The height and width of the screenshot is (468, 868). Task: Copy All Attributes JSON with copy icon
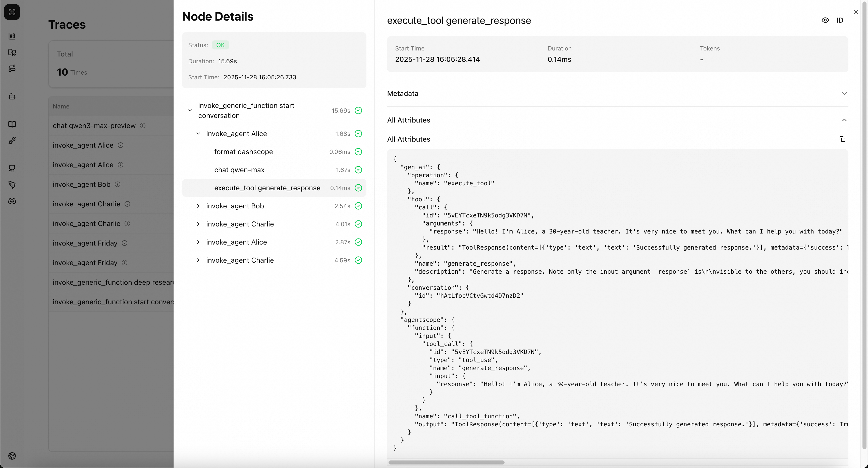point(842,139)
